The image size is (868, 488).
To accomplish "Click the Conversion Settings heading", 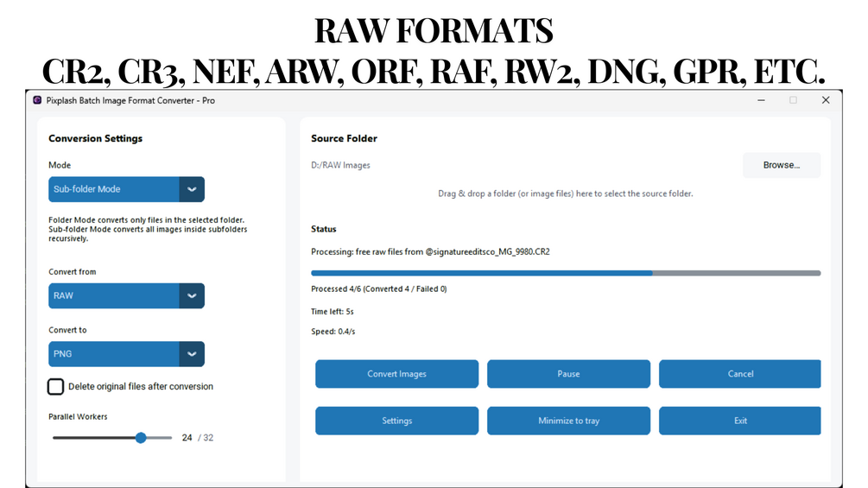I will click(95, 138).
